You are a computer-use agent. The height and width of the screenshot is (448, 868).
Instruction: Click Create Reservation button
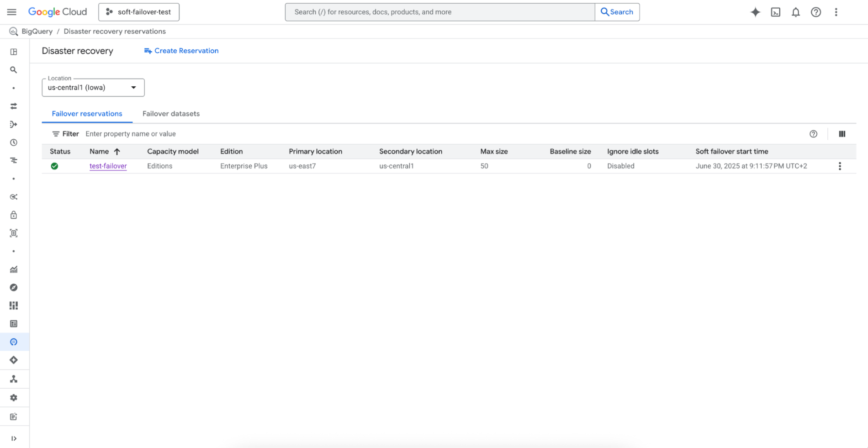[181, 51]
